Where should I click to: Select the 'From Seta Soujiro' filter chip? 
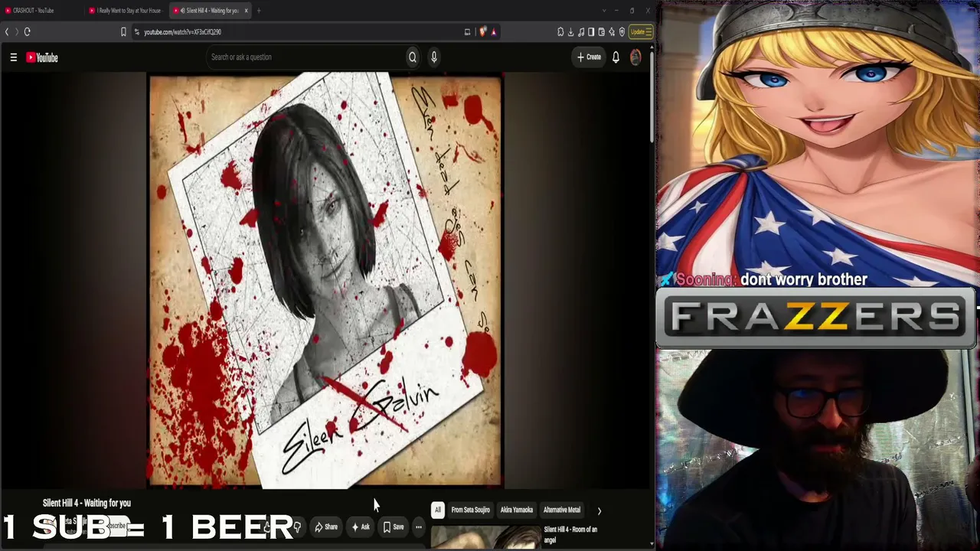(x=470, y=510)
